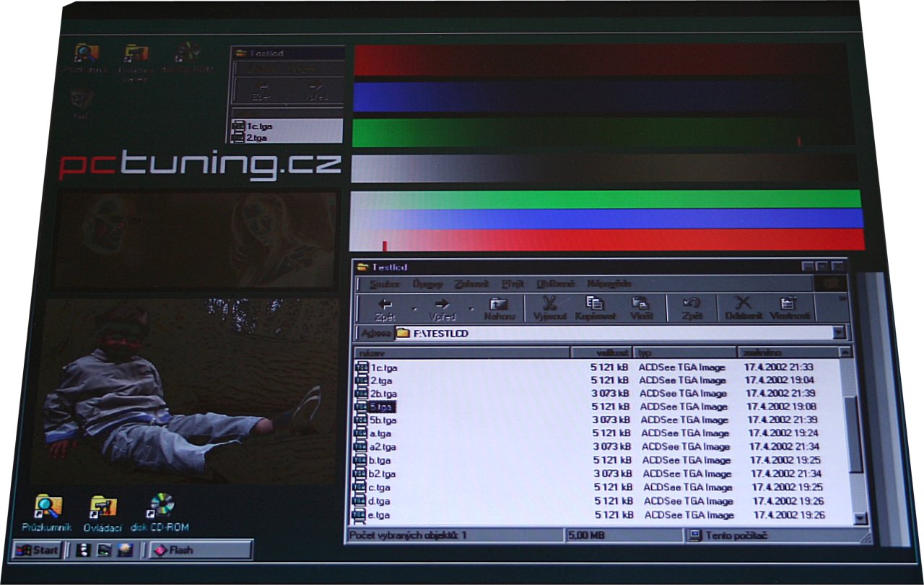The image size is (924, 585).
Task: Click the file icon of a.tga
Action: pos(360,433)
